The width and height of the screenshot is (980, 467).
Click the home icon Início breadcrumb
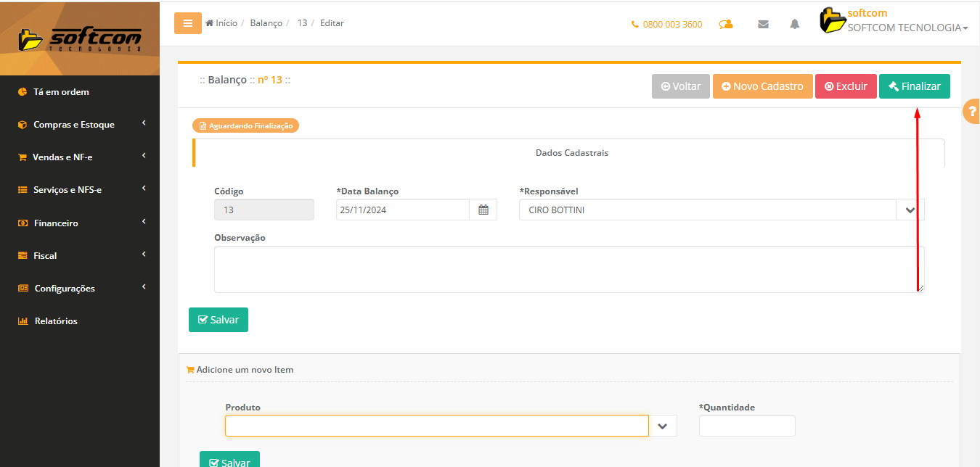(221, 23)
